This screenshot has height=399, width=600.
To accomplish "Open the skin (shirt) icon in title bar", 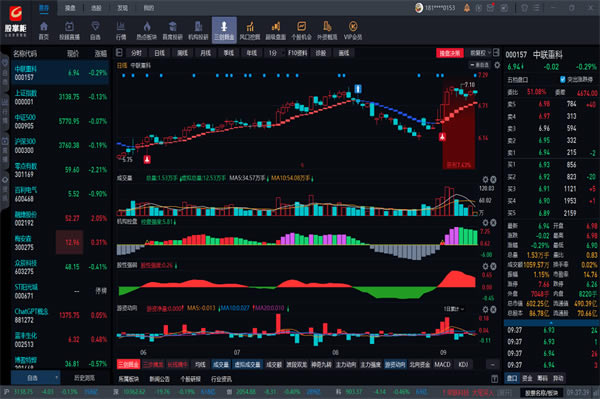I will 524,8.
